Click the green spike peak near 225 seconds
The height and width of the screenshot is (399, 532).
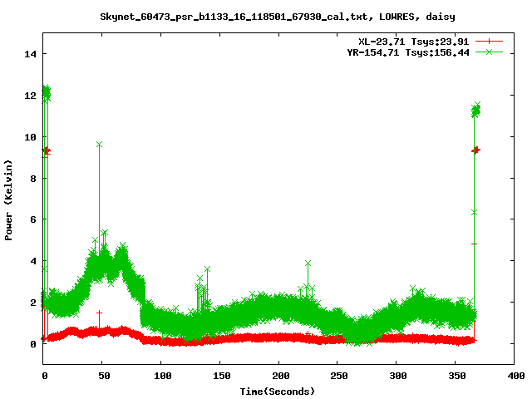(308, 264)
